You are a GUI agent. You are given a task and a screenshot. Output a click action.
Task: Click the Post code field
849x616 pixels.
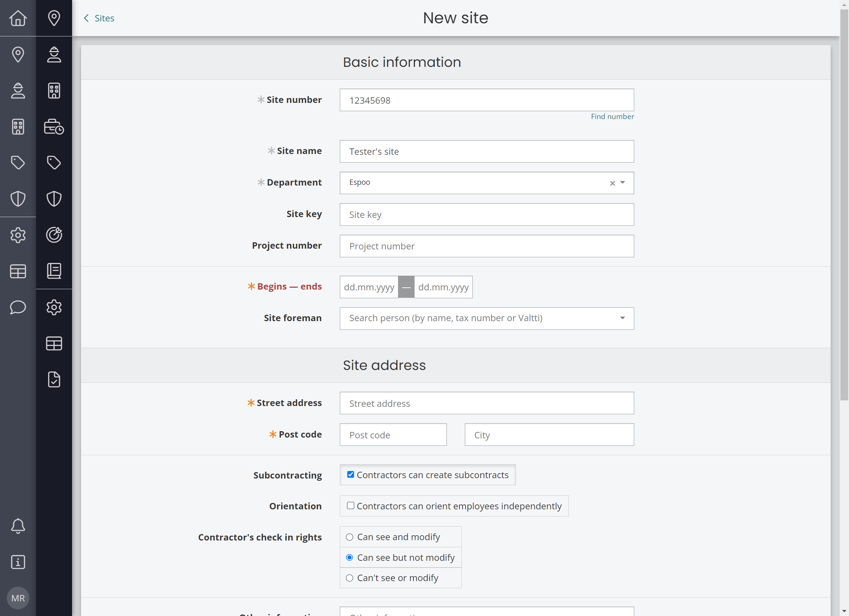coord(393,435)
